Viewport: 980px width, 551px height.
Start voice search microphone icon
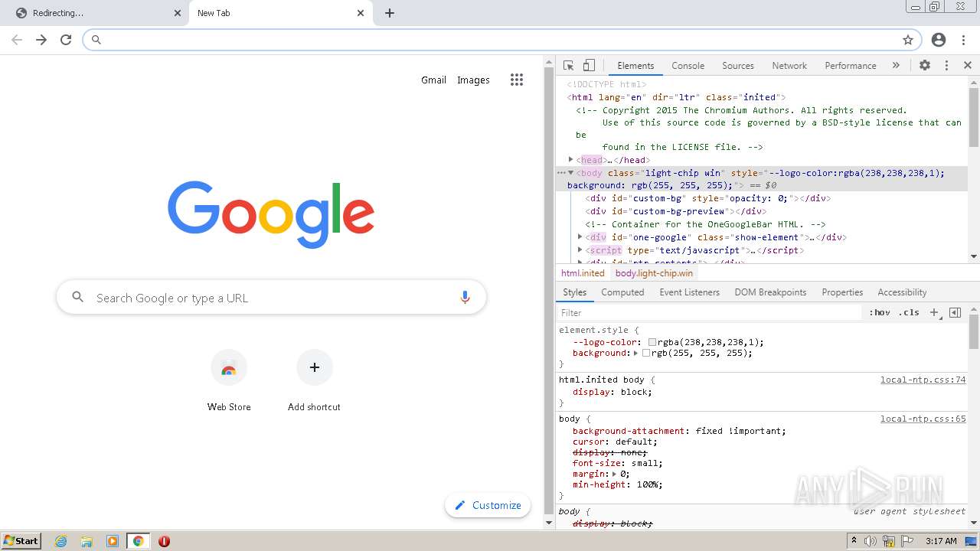[465, 298]
